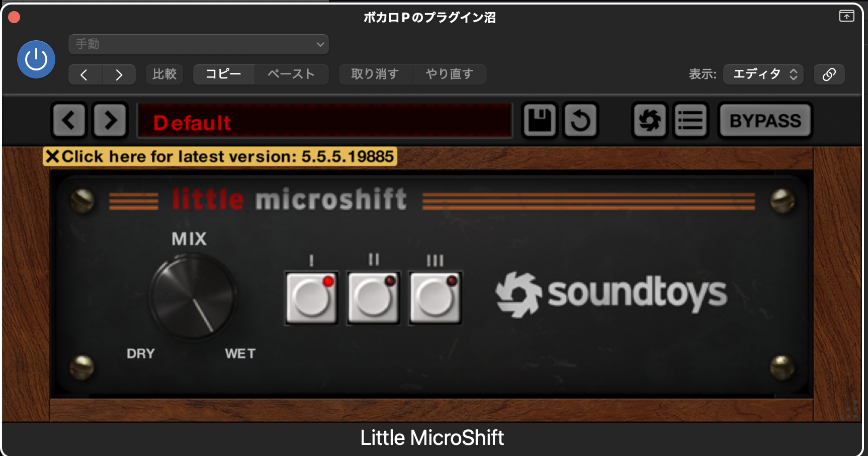Select style III button
This screenshot has width=868, height=456.
436,297
